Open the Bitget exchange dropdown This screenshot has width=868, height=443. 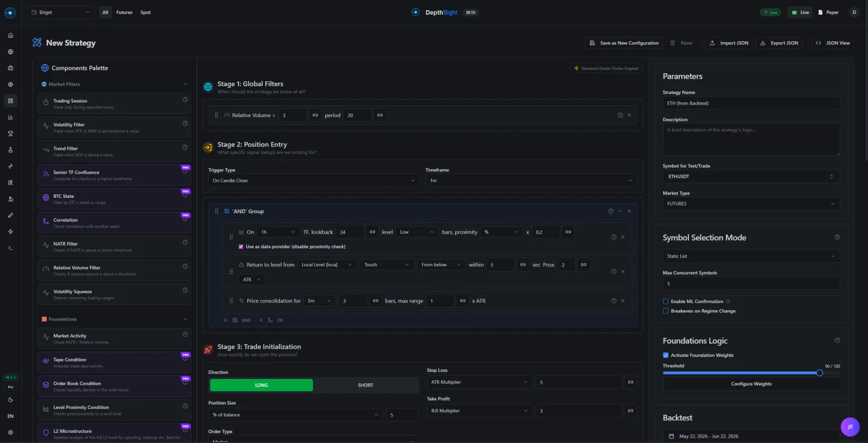point(61,12)
